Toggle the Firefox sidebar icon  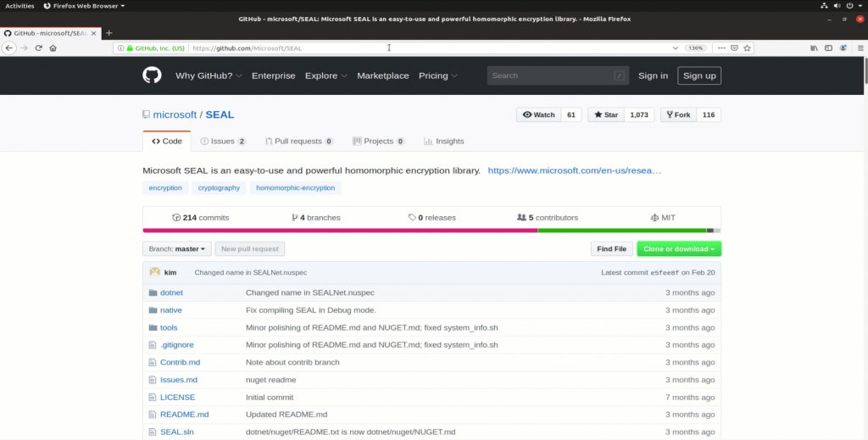(829, 48)
